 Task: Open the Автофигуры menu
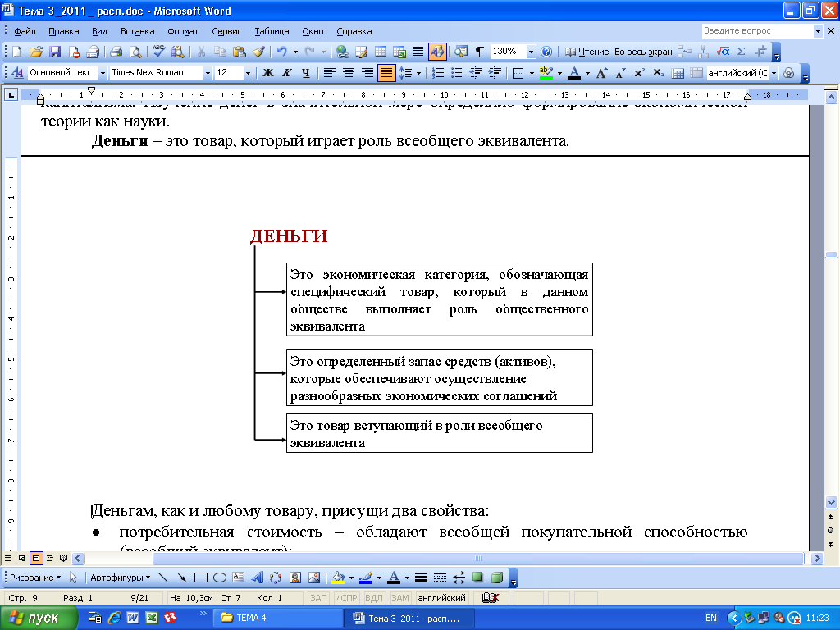coord(120,577)
